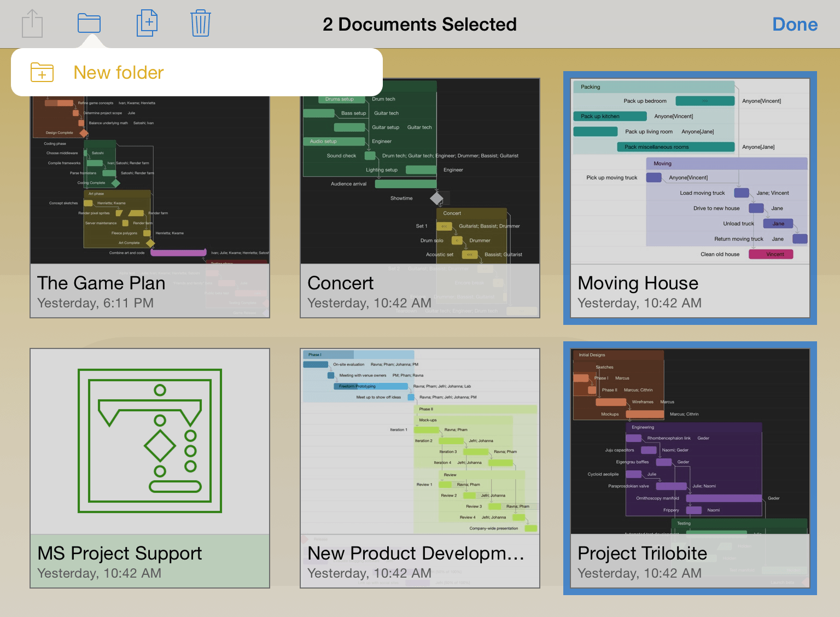840x617 pixels.
Task: Tap the Concert title label
Action: [341, 283]
